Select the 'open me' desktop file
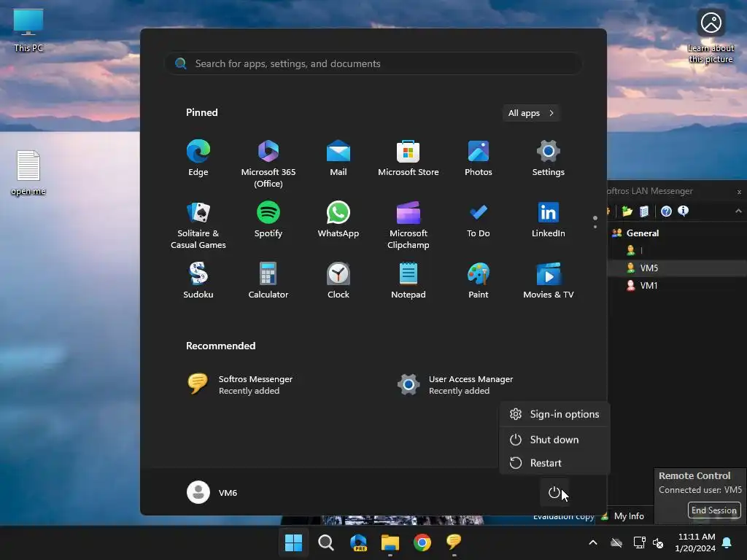 tap(28, 173)
